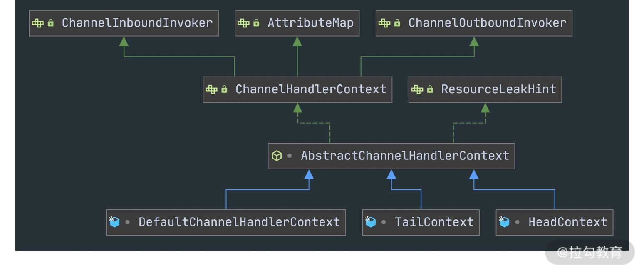Click the interface icon beside ChannelOutboundInvoker
The width and height of the screenshot is (644, 273).
(384, 23)
